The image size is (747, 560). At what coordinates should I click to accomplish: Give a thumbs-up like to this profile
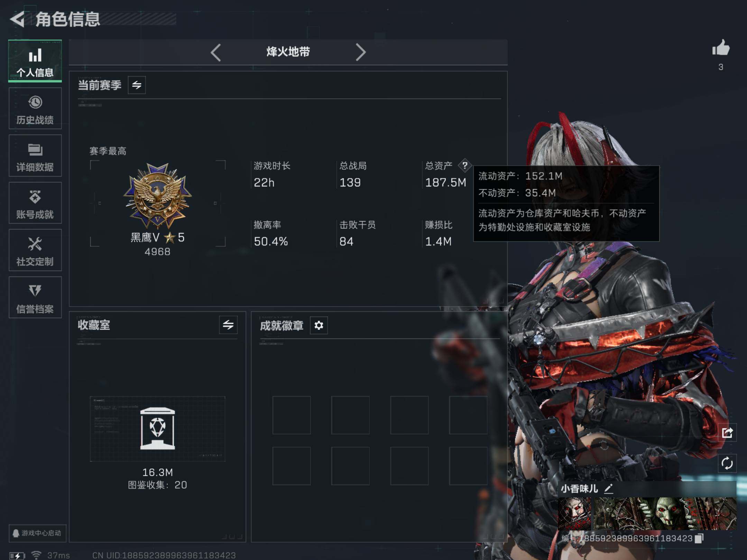pyautogui.click(x=721, y=48)
